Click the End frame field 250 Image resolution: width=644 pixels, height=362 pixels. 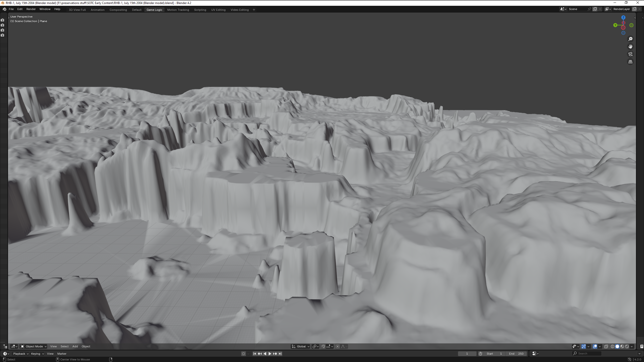click(x=516, y=354)
